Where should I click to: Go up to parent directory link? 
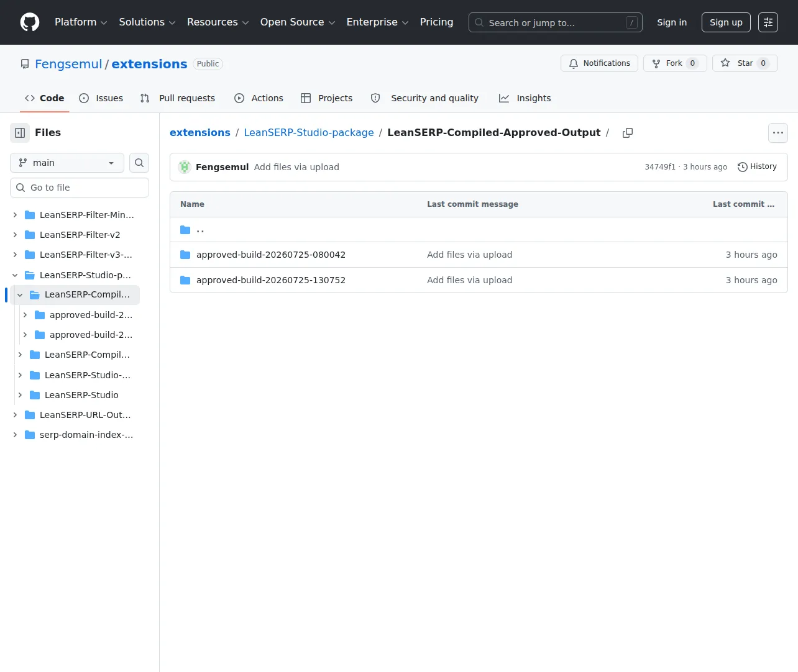pyautogui.click(x=200, y=230)
